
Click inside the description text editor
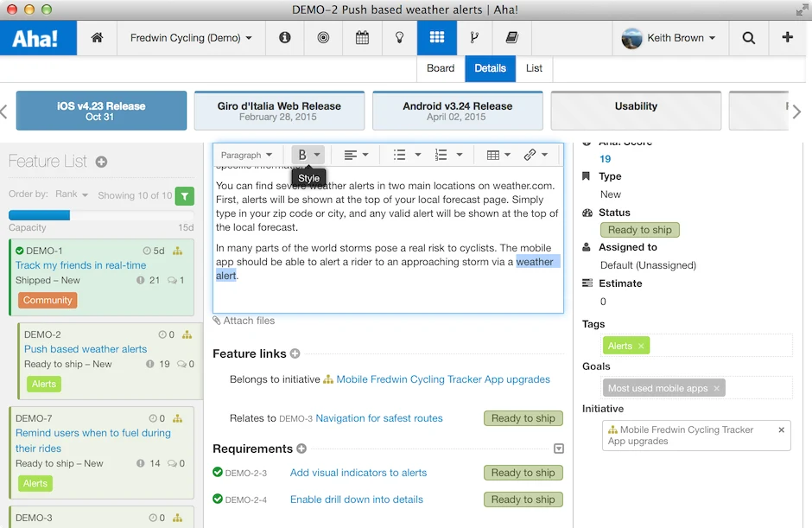(388, 239)
